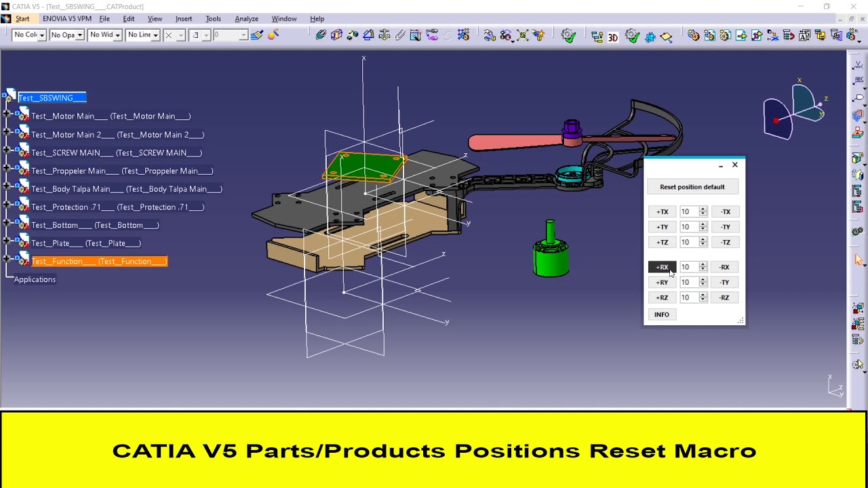868x488 pixels.
Task: Click the -TX translate button
Action: [x=726, y=212]
